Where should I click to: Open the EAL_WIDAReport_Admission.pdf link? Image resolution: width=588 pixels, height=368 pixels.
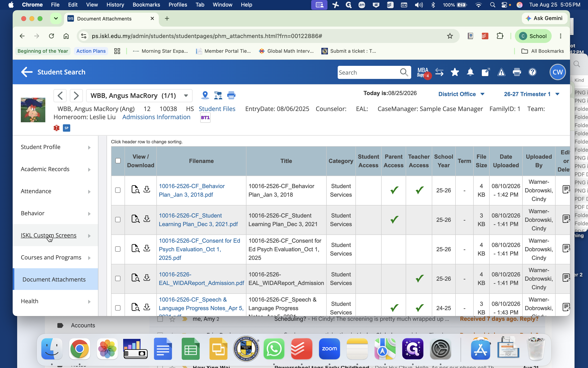pos(202,279)
